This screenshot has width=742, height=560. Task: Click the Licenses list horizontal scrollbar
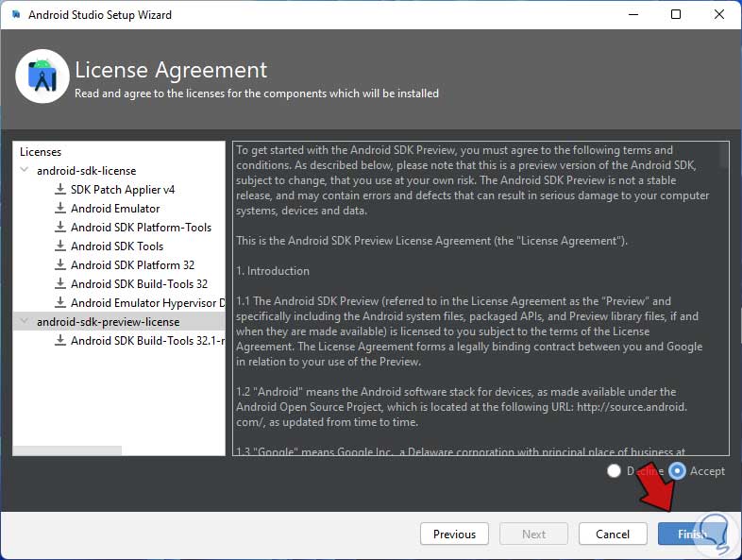(x=67, y=450)
